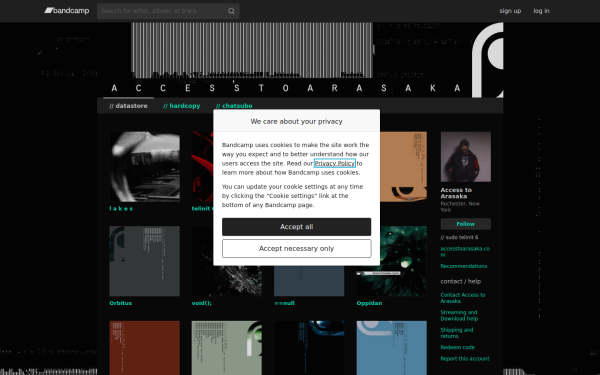Image resolution: width=600 pixels, height=375 pixels.
Task: Switch to the // chatsubo tab
Action: (x=234, y=106)
